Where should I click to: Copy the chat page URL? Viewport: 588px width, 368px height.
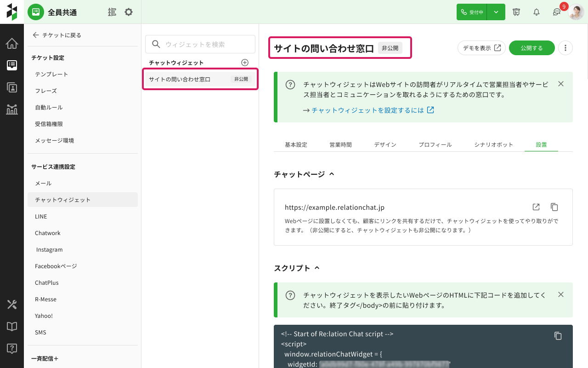coord(554,207)
